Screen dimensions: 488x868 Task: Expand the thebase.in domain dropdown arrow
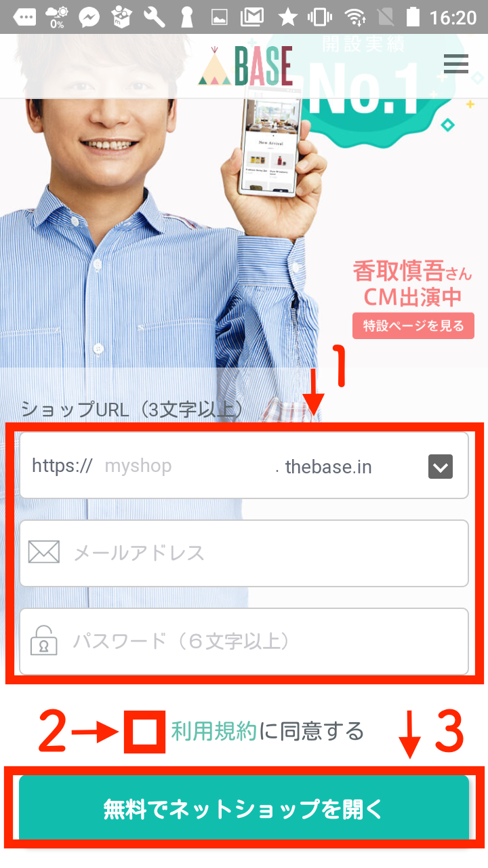pos(441,466)
